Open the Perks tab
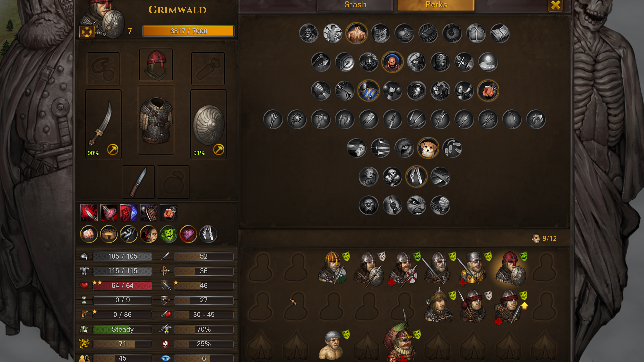The image size is (644, 362). [436, 5]
